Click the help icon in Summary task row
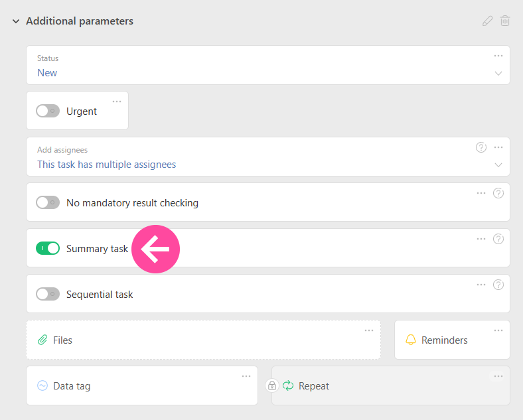523x420 pixels. click(x=498, y=239)
